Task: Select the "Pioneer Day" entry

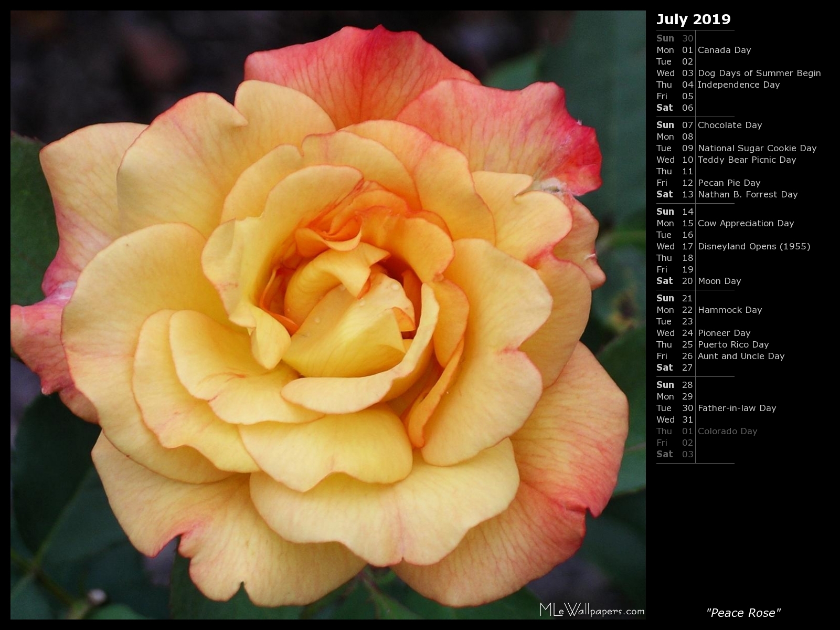Action: tap(724, 333)
